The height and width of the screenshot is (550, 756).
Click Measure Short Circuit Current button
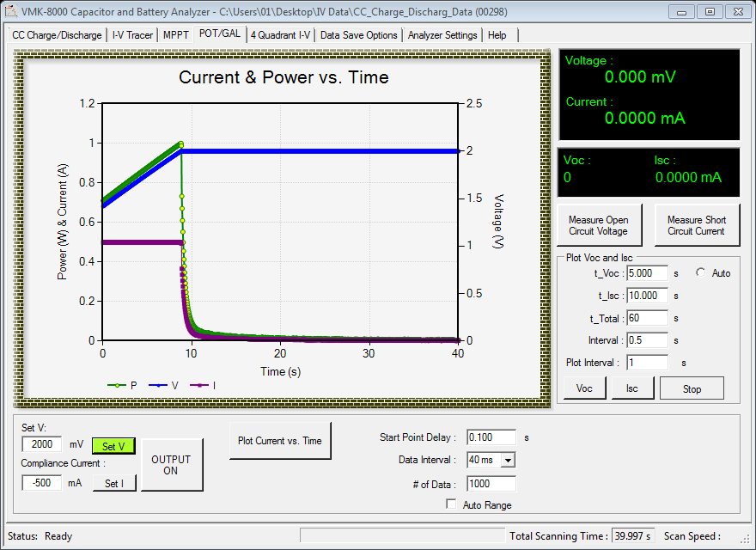click(x=697, y=225)
